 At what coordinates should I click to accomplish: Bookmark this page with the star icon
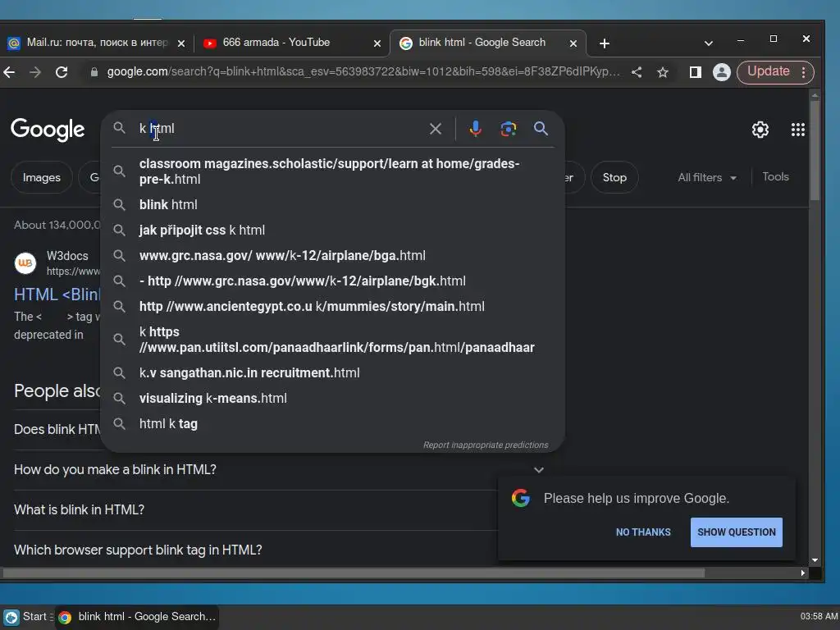point(663,72)
